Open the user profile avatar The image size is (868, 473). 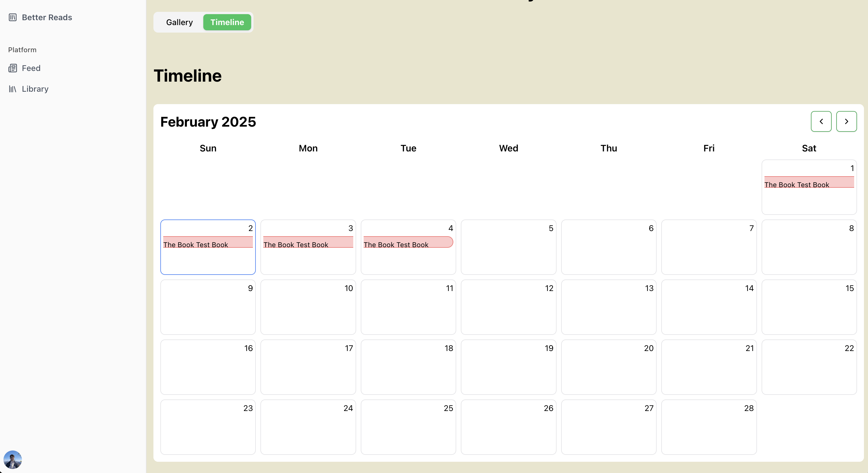[x=12, y=459]
